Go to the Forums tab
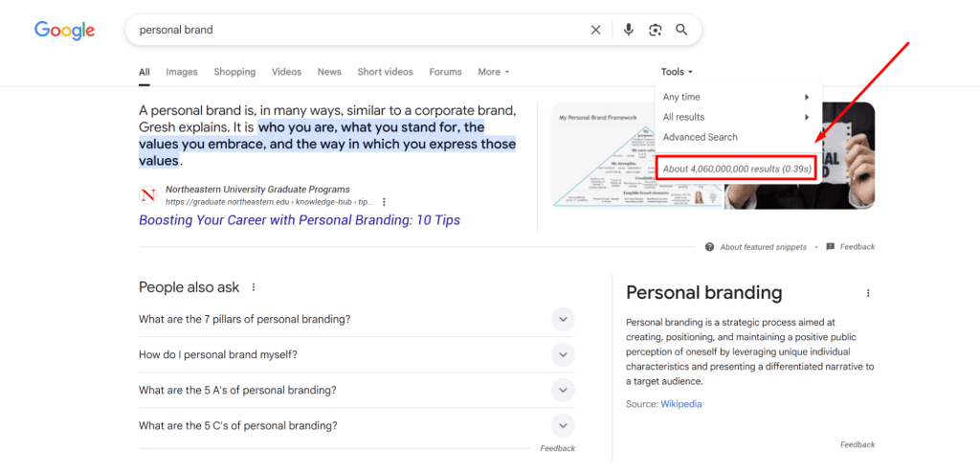The height and width of the screenshot is (475, 980). coord(446,72)
